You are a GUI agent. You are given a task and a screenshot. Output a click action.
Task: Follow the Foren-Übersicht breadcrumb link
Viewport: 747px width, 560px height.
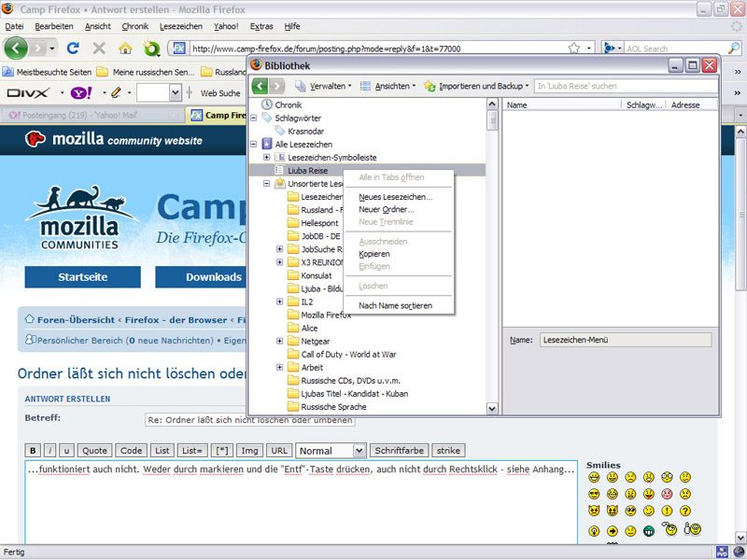coord(75,319)
